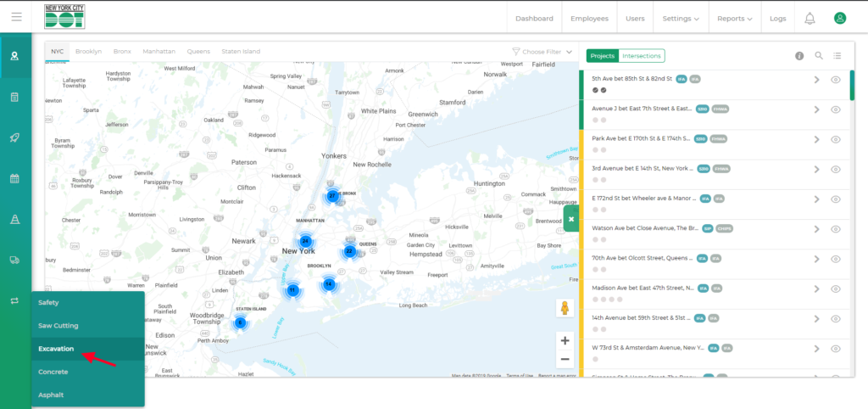
Task: Open the hamburger menu icon
Action: pyautogui.click(x=16, y=17)
